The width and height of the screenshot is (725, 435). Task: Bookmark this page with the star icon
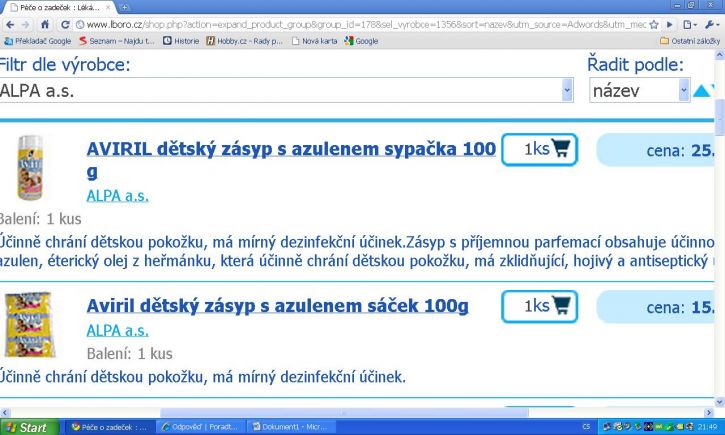tap(654, 25)
